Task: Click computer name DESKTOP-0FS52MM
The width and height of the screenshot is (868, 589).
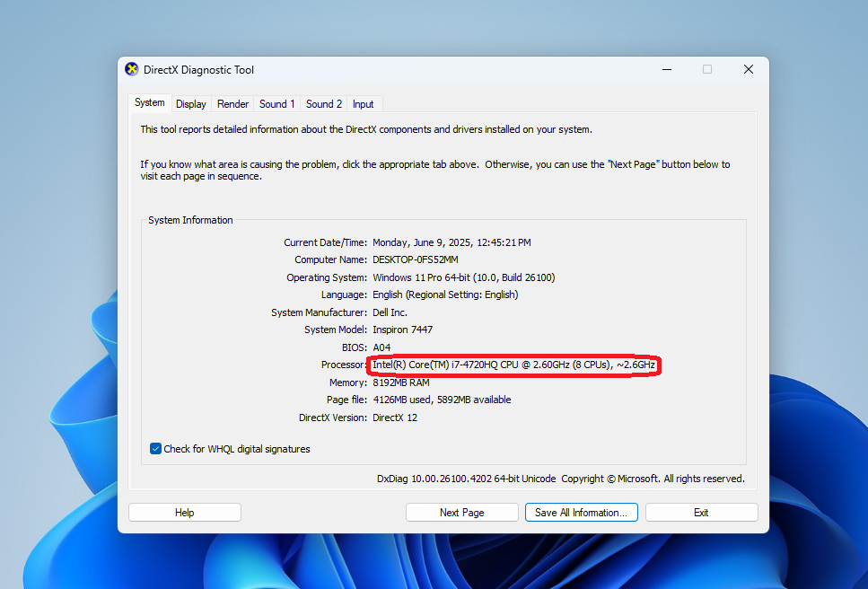Action: (x=416, y=259)
